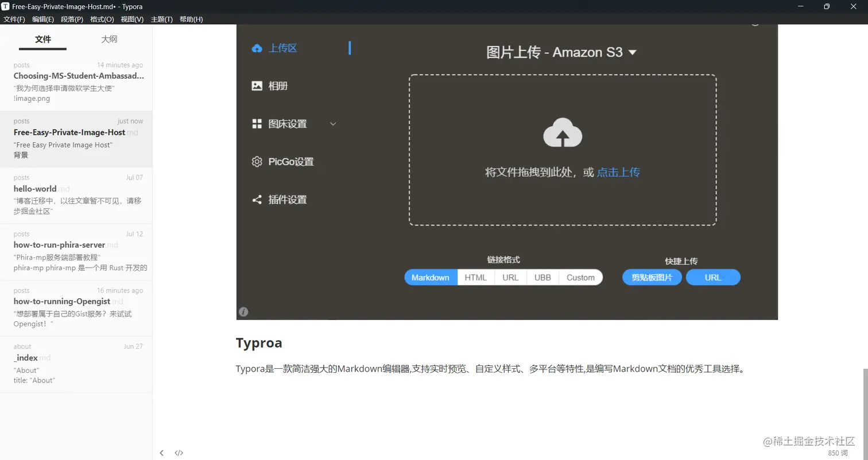
Task: Open the 段落(P) menu
Action: [x=72, y=19]
